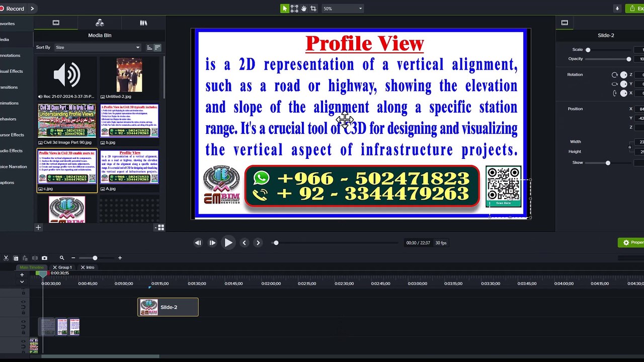Open Cursor Effects in the left sidebar

pyautogui.click(x=12, y=135)
